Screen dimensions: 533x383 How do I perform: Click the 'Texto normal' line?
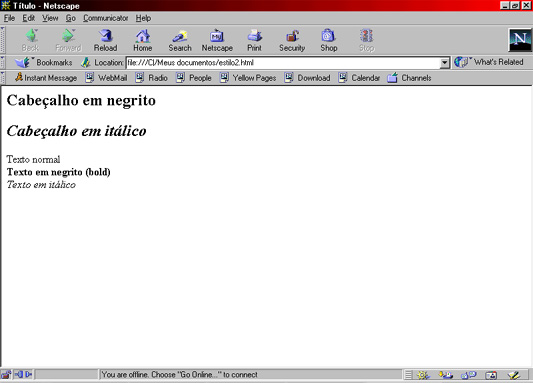33,159
